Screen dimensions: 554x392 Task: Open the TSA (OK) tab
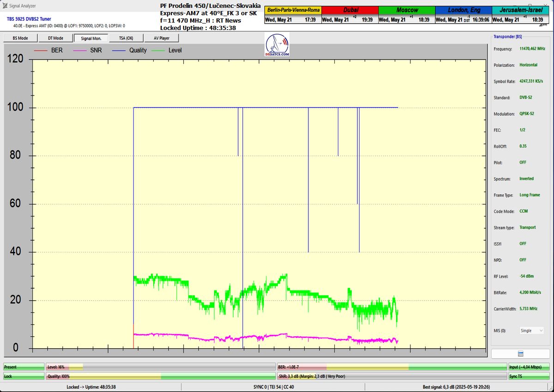point(126,38)
